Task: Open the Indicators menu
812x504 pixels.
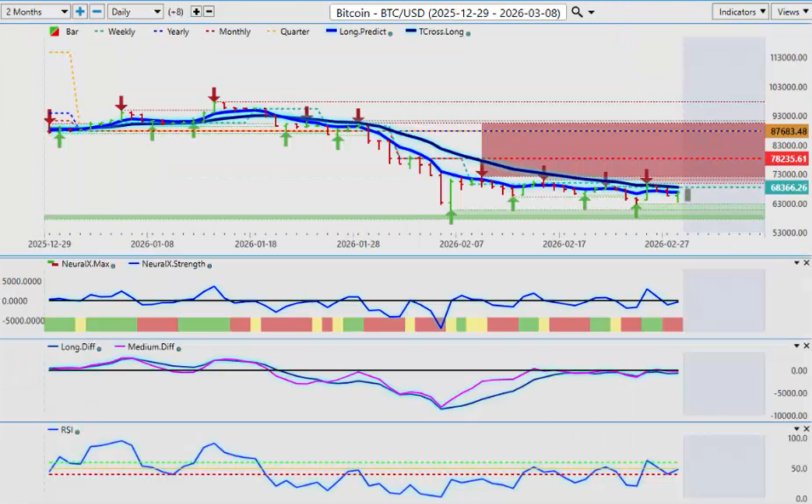Action: (x=740, y=12)
